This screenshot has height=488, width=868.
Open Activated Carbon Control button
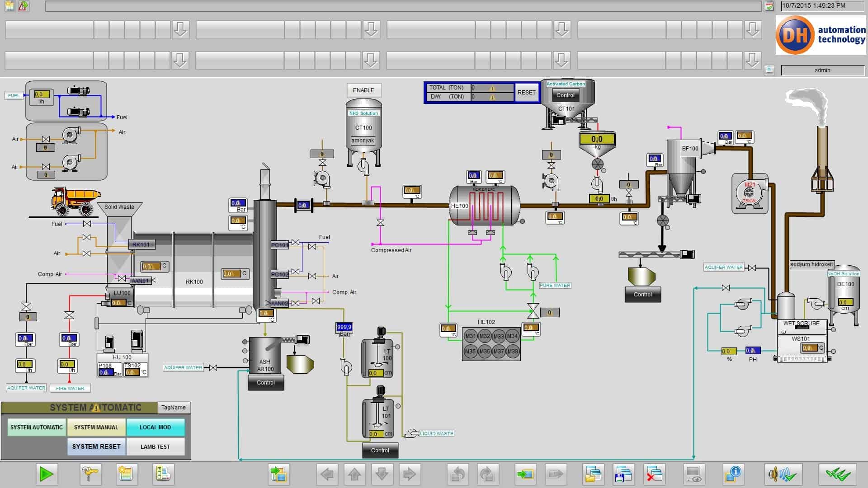pos(565,95)
